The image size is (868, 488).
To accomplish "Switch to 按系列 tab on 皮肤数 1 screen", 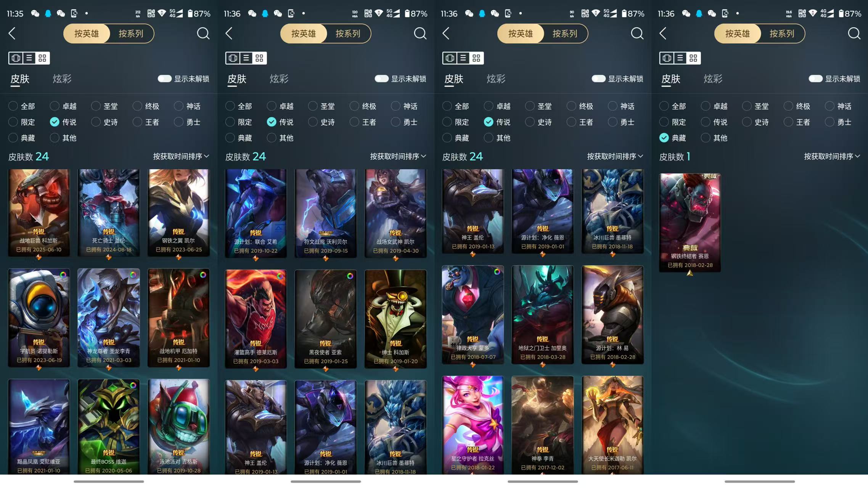I will [782, 34].
